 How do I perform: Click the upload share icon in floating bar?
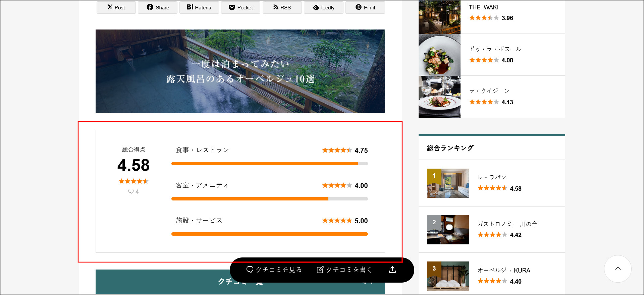(392, 270)
